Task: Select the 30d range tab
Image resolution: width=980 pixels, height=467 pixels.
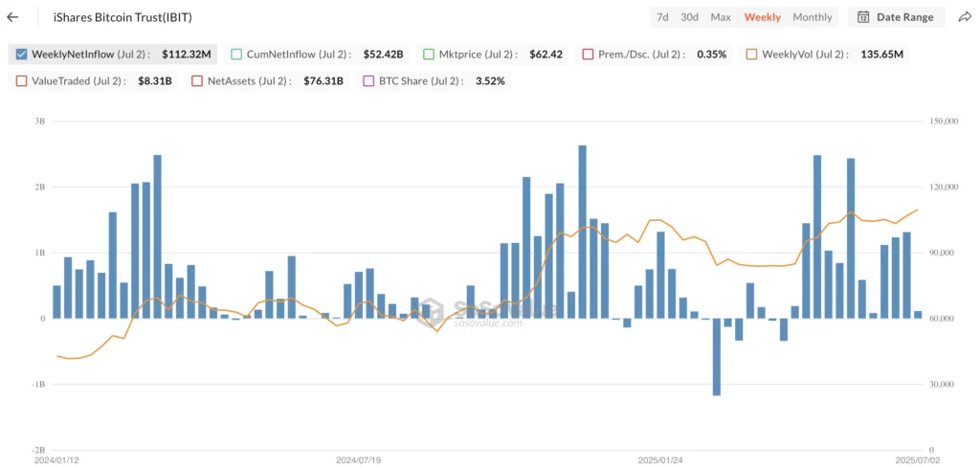Action: click(x=689, y=17)
